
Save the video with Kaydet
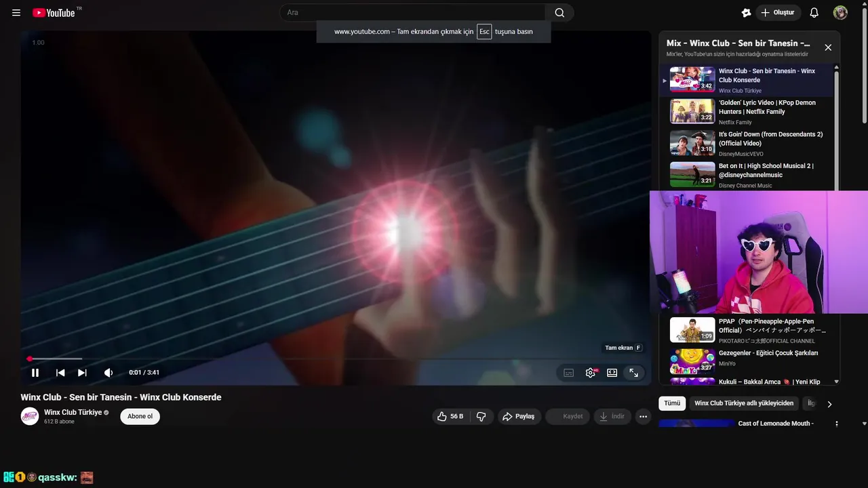click(x=568, y=416)
